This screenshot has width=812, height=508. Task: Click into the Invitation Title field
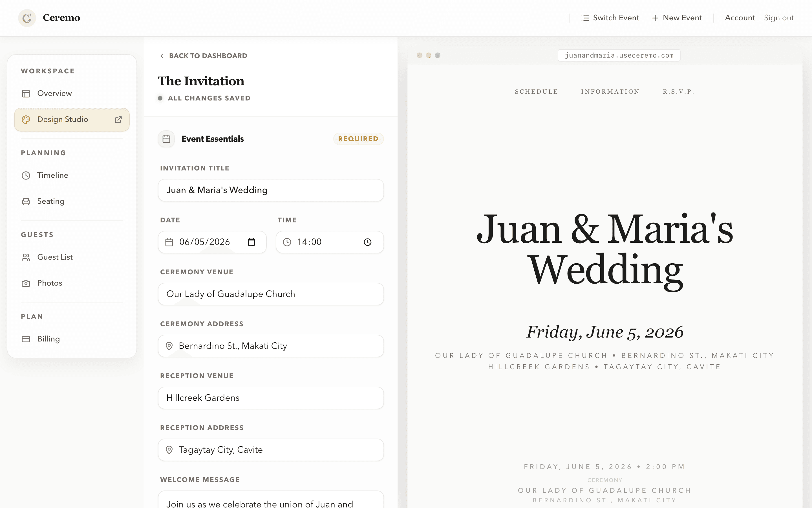point(271,190)
